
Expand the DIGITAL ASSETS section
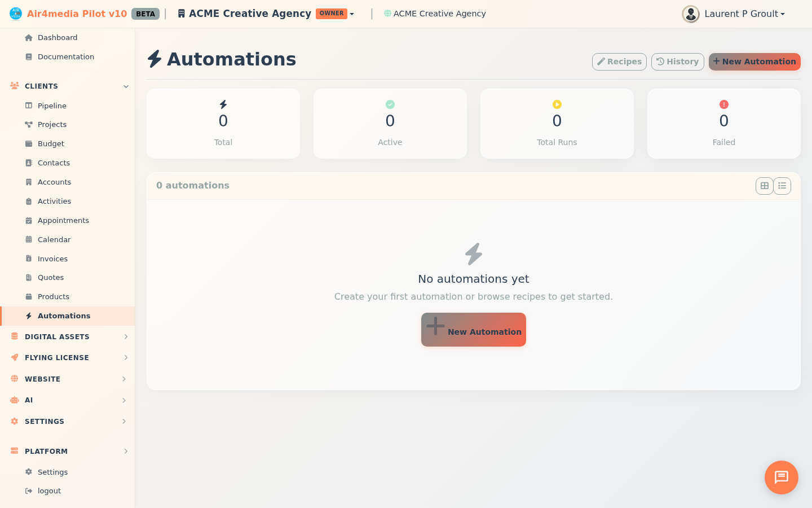(x=57, y=336)
